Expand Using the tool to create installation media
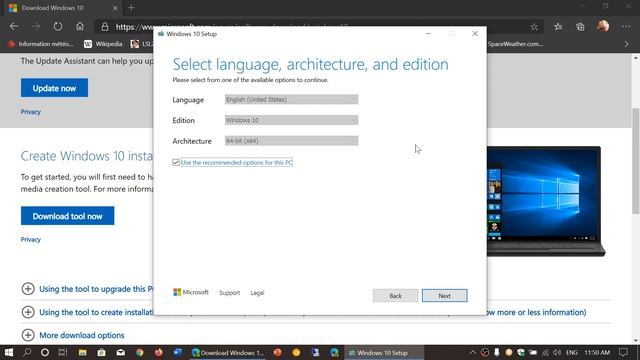The height and width of the screenshot is (360, 640). [28, 312]
